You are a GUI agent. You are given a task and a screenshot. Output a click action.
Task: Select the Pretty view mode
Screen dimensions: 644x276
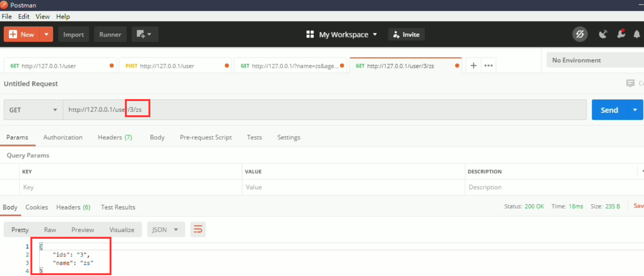[x=20, y=229]
